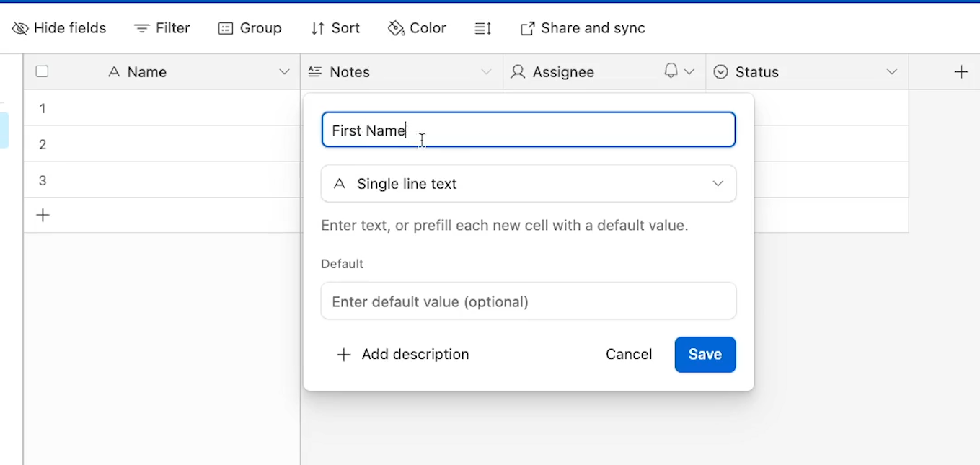Click the Assignee column header text

click(x=563, y=72)
